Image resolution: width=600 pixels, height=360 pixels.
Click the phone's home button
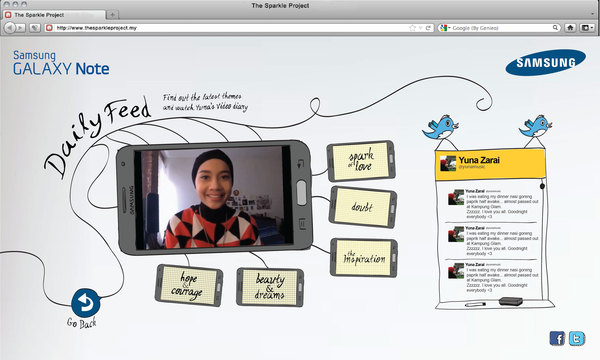[302, 192]
